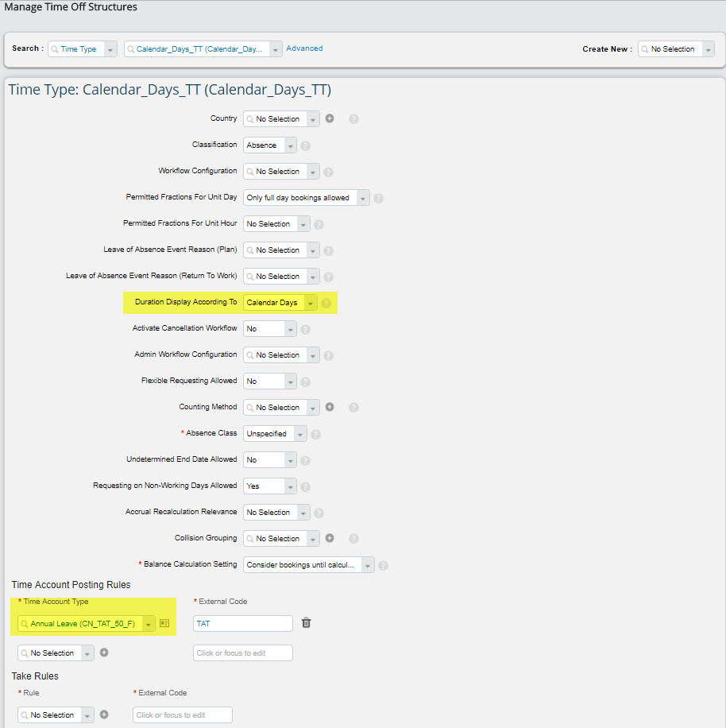This screenshot has width=726, height=728.
Task: Open Flexible Requesting Allowed dropdown
Action: coord(291,381)
